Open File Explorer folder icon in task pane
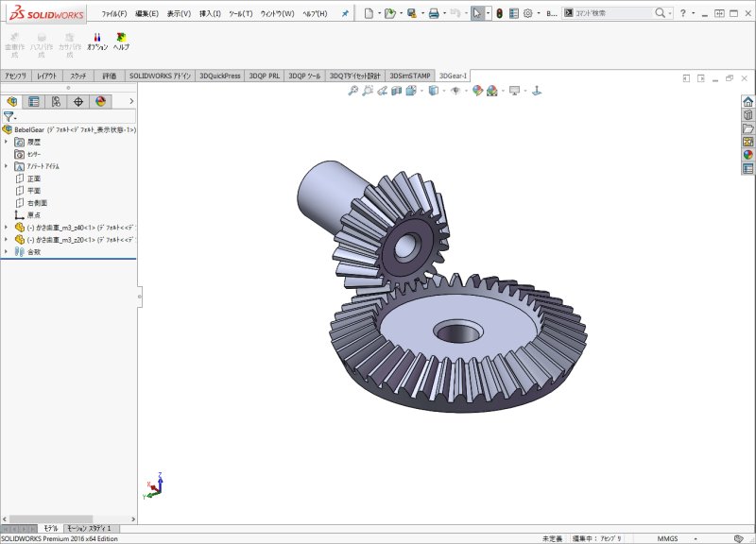The height and width of the screenshot is (544, 756). coord(747,128)
